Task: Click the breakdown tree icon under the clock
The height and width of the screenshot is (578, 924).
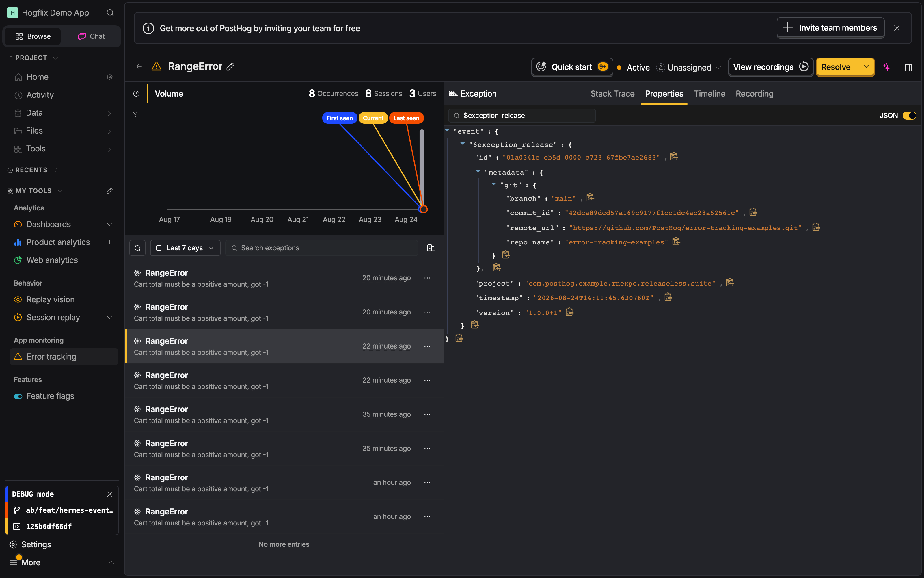Action: pyautogui.click(x=136, y=114)
